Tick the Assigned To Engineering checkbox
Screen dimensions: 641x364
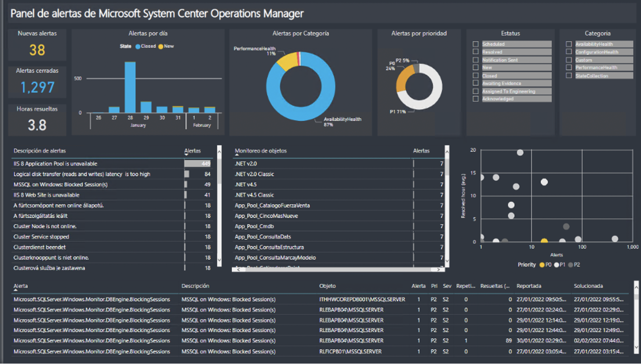(x=476, y=91)
